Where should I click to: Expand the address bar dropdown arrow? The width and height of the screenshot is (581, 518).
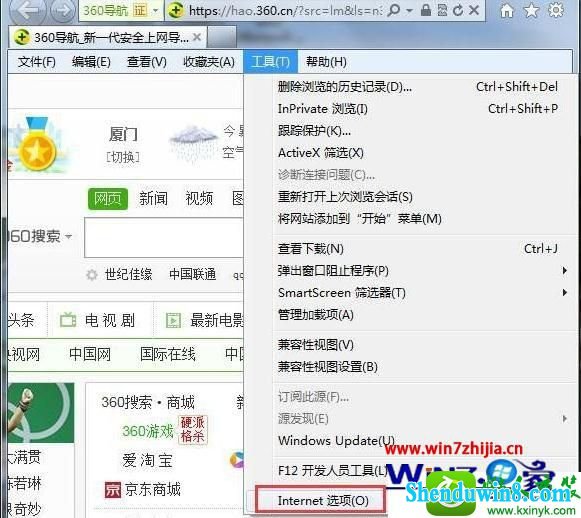[x=409, y=11]
